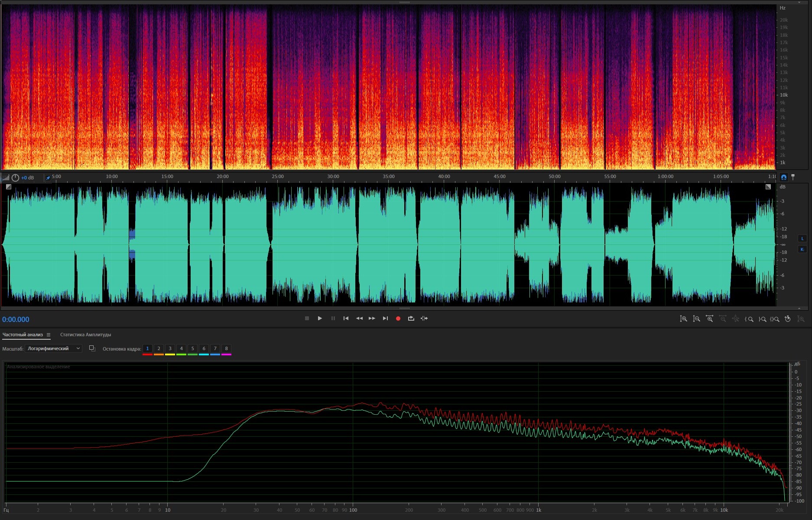812x520 pixels.
Task: Click the zoom to time stopwatch icon
Action: [x=788, y=319]
